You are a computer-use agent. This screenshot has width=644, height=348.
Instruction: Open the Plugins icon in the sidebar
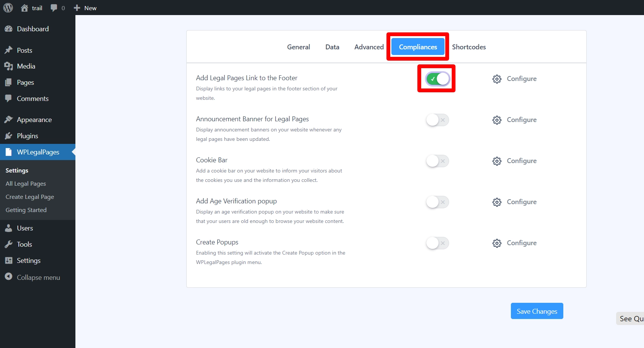point(9,136)
